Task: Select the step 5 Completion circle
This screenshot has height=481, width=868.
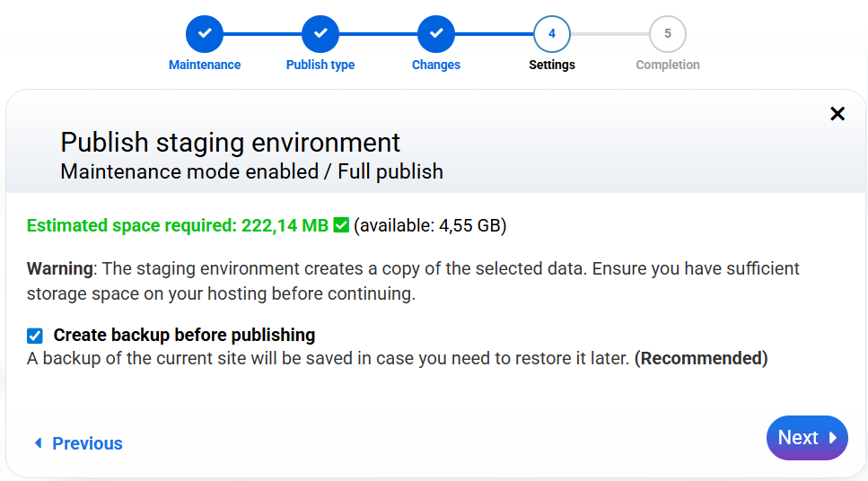Action: tap(667, 34)
